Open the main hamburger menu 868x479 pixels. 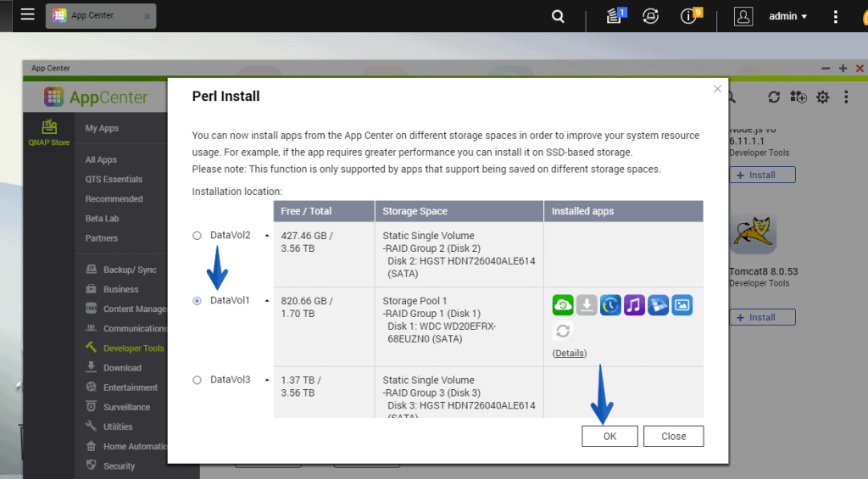pyautogui.click(x=27, y=15)
